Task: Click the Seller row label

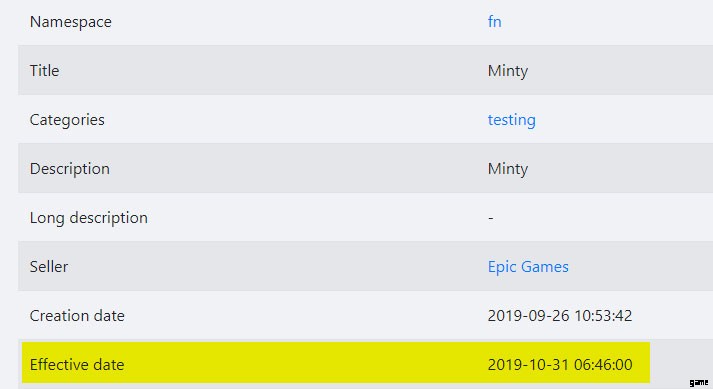Action: pyautogui.click(x=49, y=267)
